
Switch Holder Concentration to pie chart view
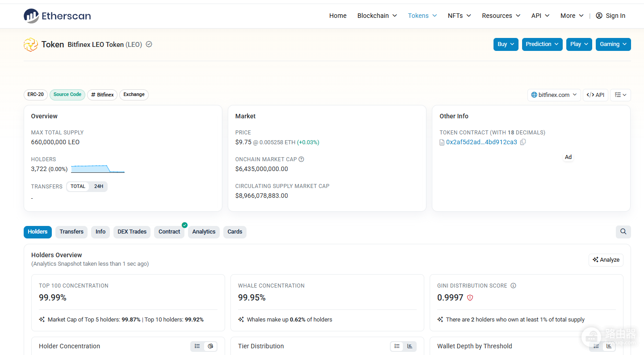tap(210, 346)
